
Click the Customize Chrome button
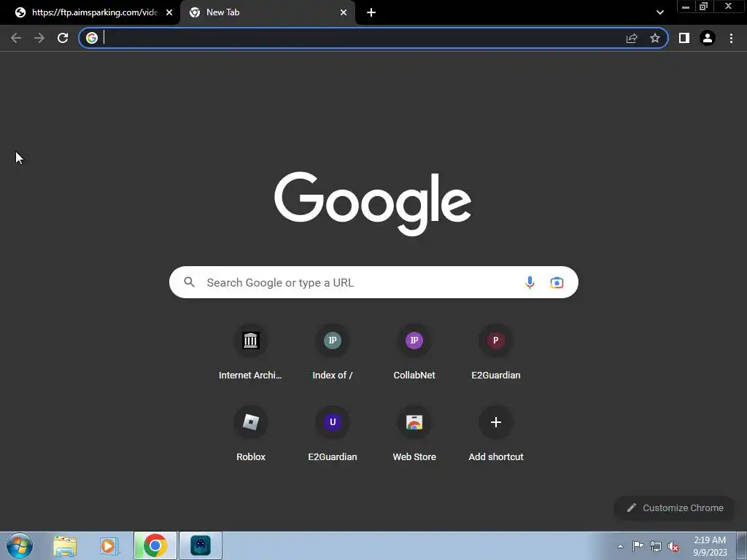pyautogui.click(x=675, y=507)
